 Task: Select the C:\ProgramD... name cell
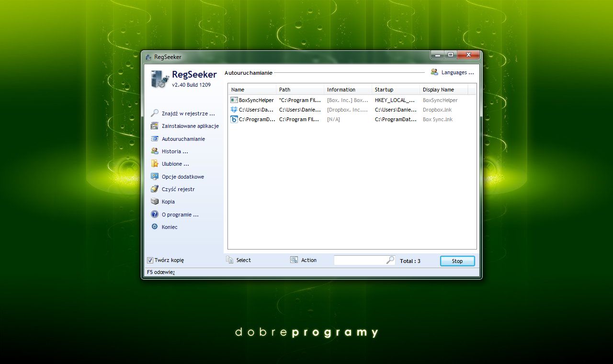(x=257, y=119)
